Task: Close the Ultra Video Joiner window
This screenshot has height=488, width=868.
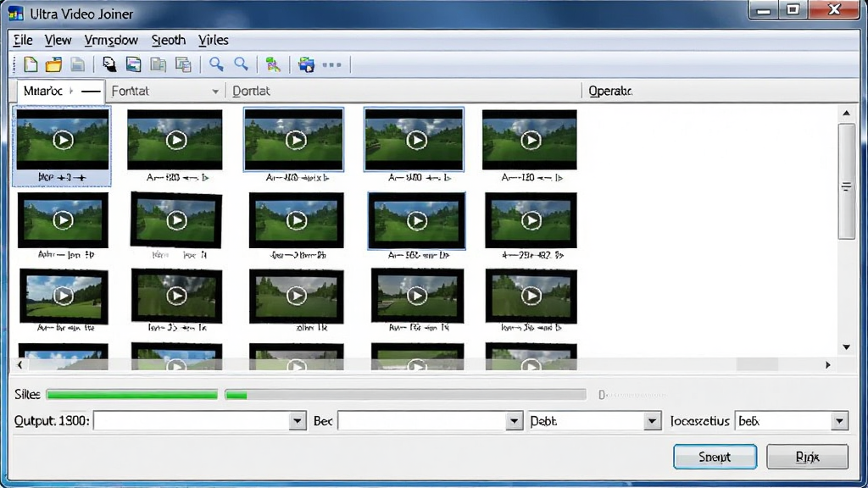Action: pyautogui.click(x=835, y=10)
